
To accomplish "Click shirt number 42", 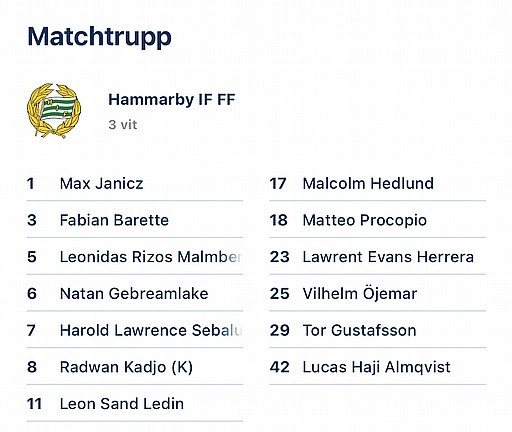I will [279, 367].
